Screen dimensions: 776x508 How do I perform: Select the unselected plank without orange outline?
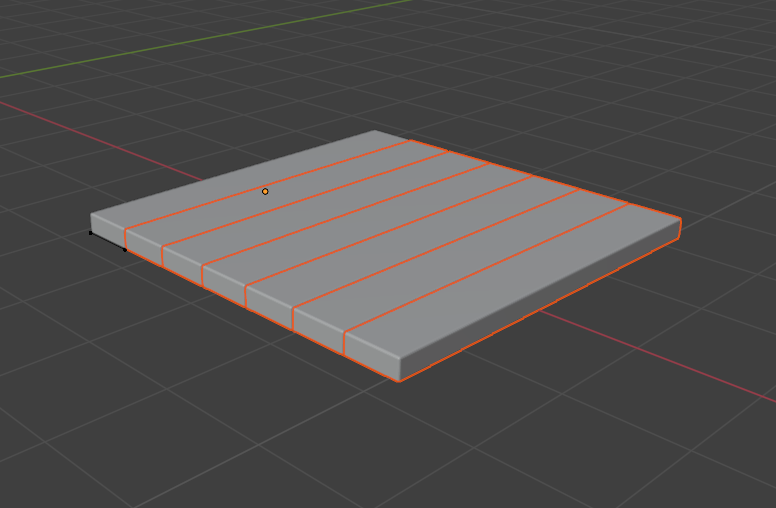coord(250,180)
